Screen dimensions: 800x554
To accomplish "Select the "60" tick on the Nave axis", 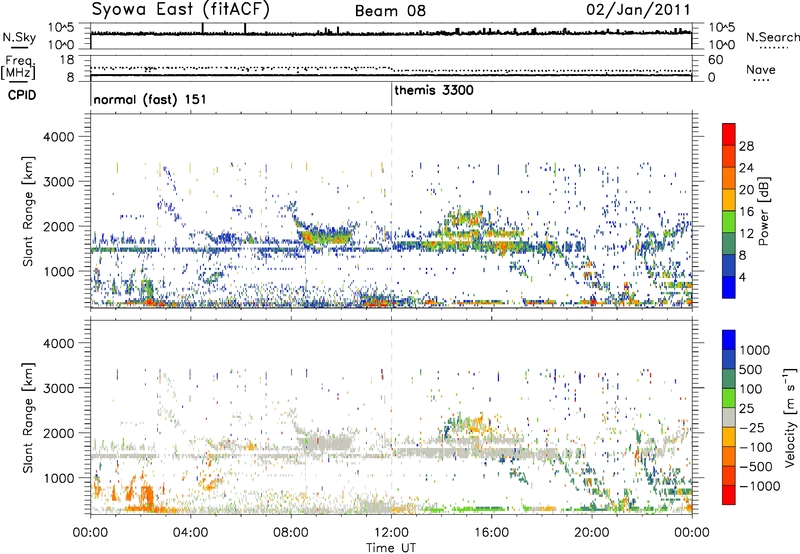I will [x=715, y=60].
